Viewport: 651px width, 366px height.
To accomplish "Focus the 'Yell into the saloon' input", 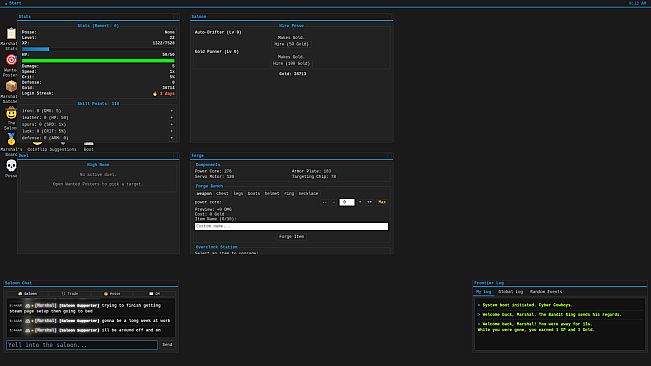I will tap(82, 345).
